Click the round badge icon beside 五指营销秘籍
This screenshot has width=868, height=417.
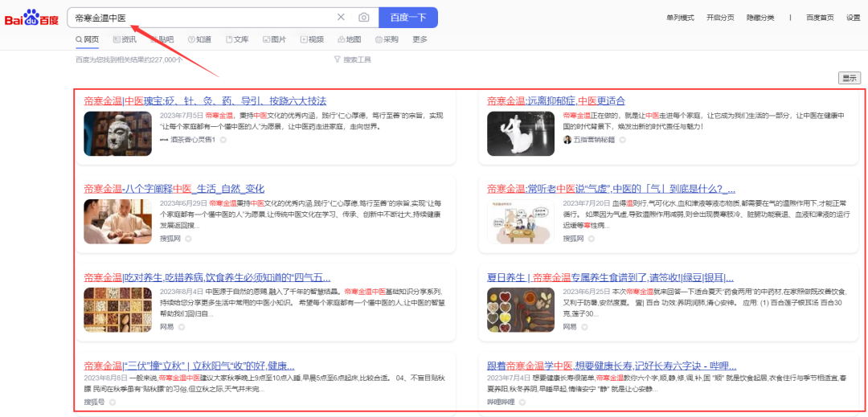(622, 140)
